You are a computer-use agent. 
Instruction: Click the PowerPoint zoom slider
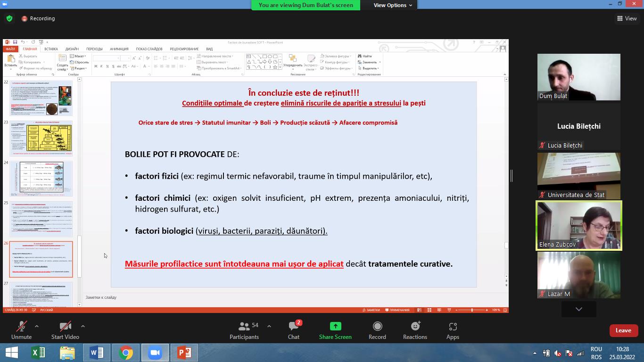pos(472,310)
